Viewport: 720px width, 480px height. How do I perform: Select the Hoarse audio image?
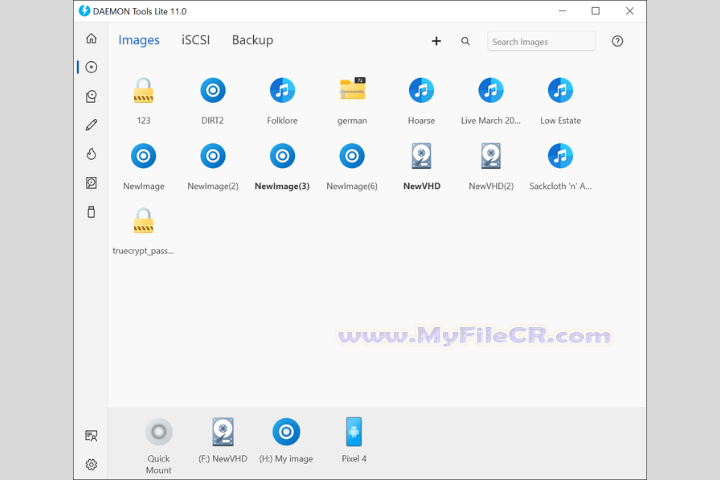(422, 90)
